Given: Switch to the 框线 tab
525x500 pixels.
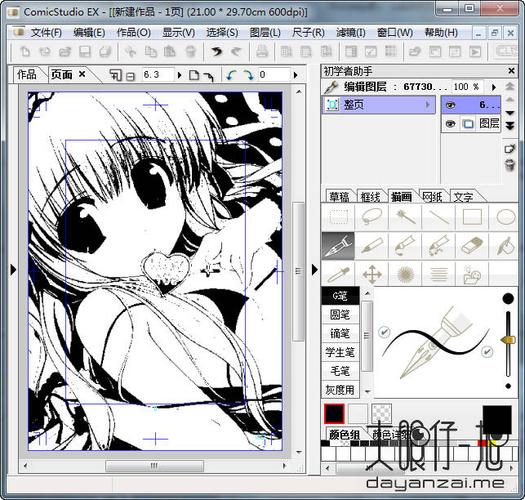Looking at the screenshot, I should click(x=370, y=197).
